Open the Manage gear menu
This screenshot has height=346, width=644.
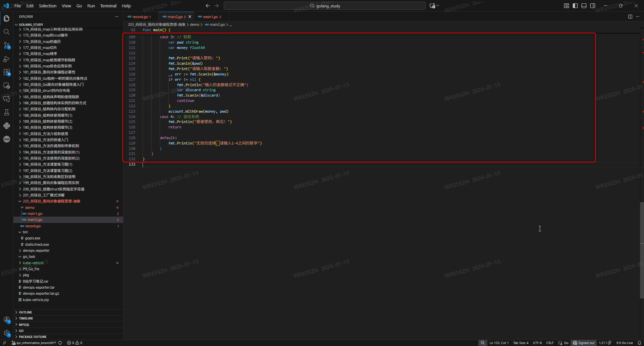coord(7,333)
